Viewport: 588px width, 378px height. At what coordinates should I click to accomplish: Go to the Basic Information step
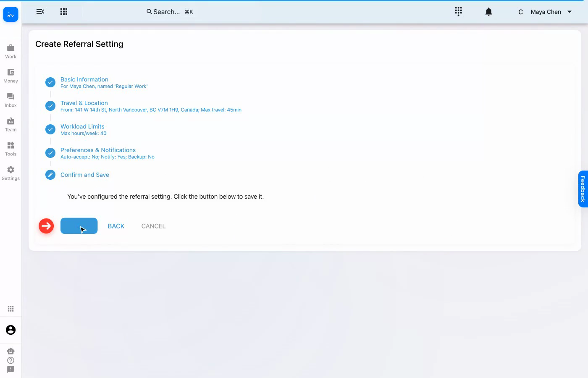click(x=84, y=79)
